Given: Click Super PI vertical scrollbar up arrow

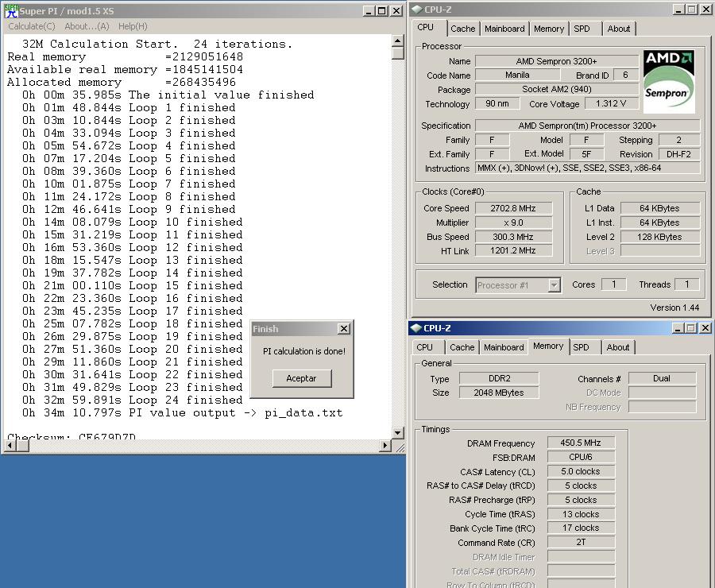Looking at the screenshot, I should (x=397, y=41).
